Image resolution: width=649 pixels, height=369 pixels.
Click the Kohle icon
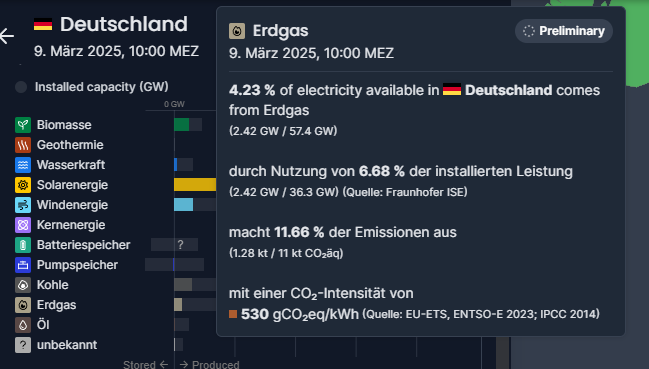click(23, 285)
